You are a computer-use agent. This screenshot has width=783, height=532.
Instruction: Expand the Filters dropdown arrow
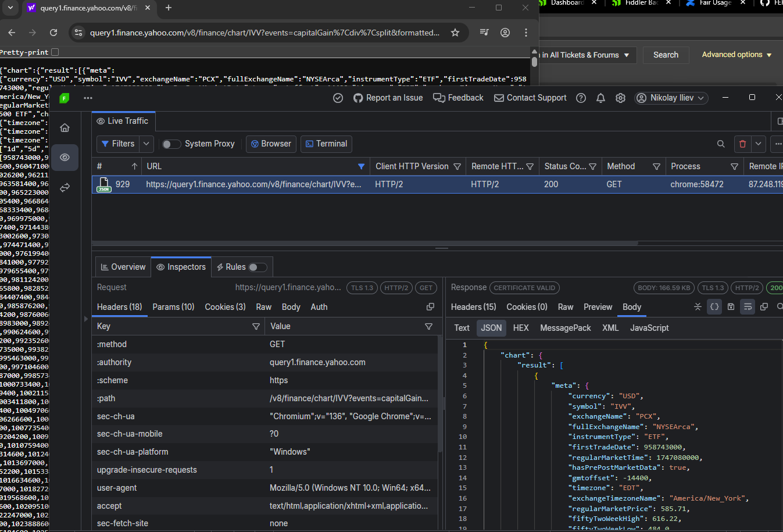pos(146,144)
